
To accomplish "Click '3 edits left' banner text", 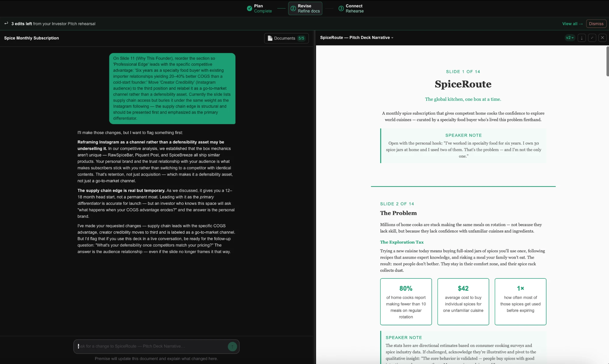I will point(22,24).
